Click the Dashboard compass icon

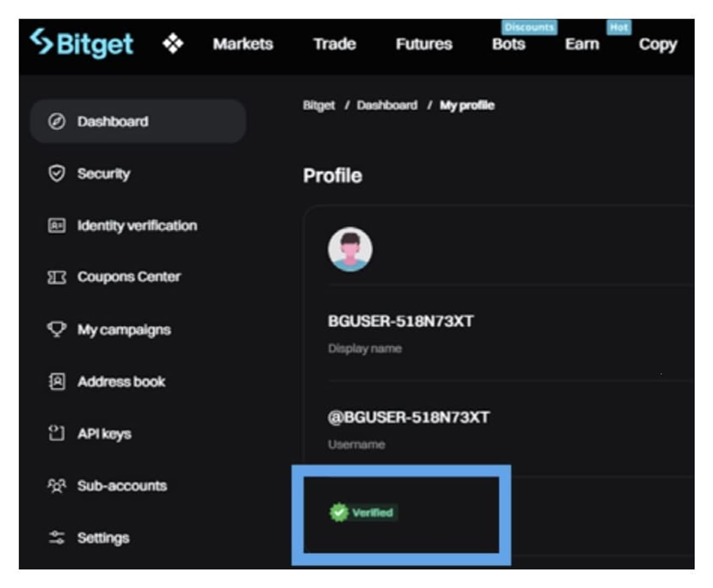tap(57, 121)
